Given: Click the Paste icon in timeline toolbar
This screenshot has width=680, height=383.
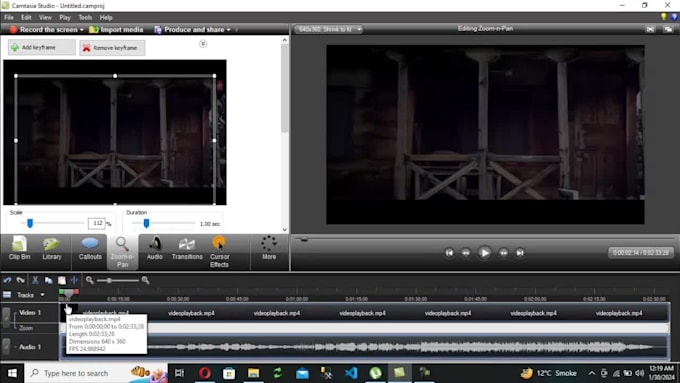Looking at the screenshot, I should tap(62, 280).
